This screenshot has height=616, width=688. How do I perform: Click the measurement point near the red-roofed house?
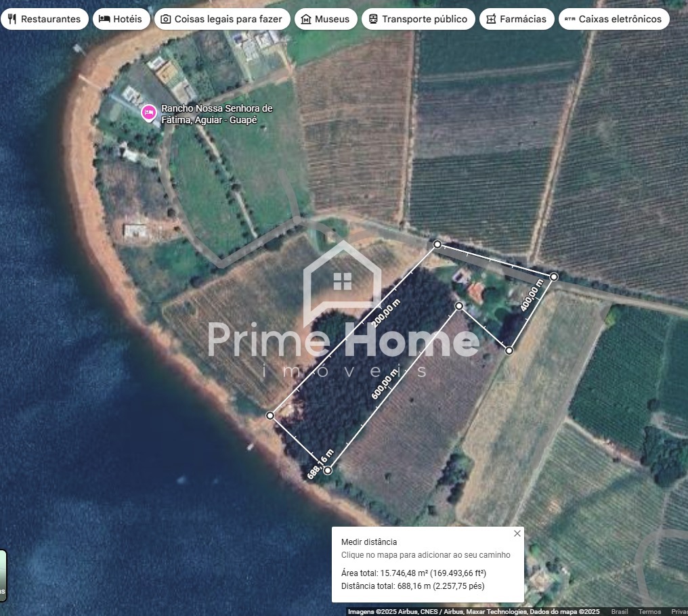(x=459, y=307)
